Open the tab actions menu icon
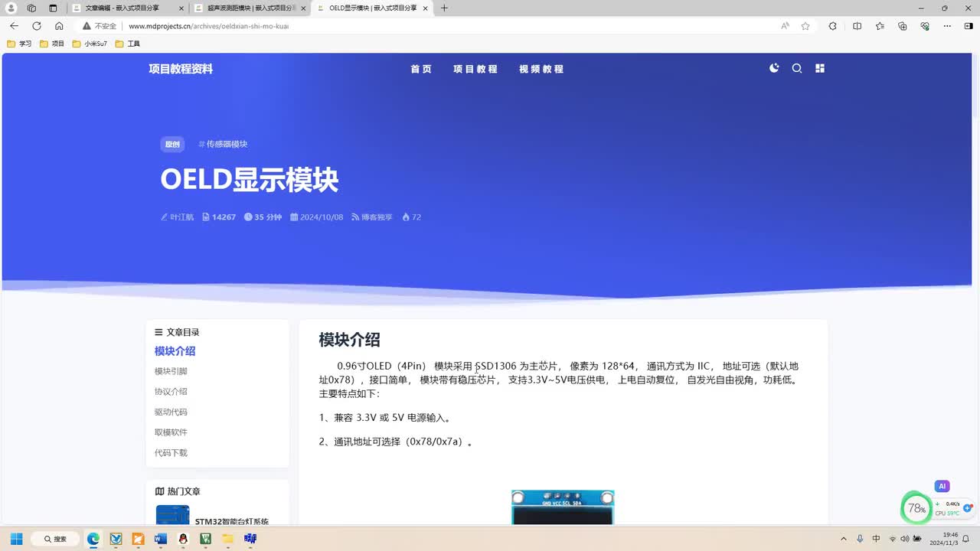The width and height of the screenshot is (980, 551). tap(53, 8)
